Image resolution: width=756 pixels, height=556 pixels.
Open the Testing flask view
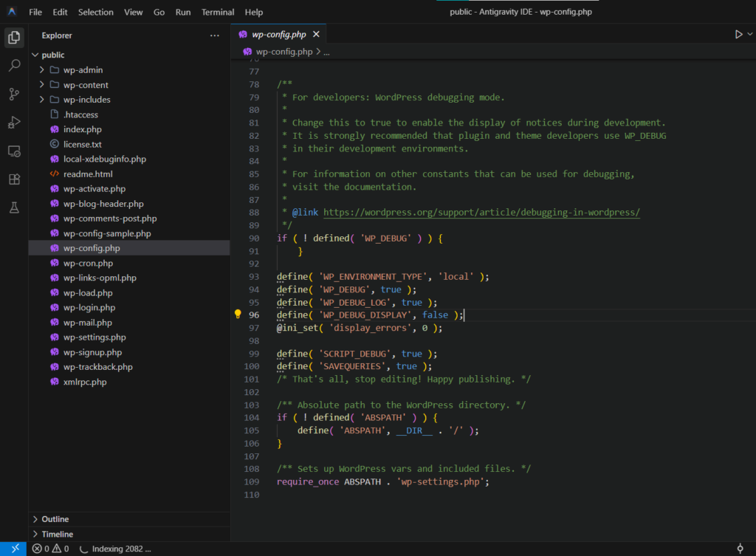[x=14, y=207]
